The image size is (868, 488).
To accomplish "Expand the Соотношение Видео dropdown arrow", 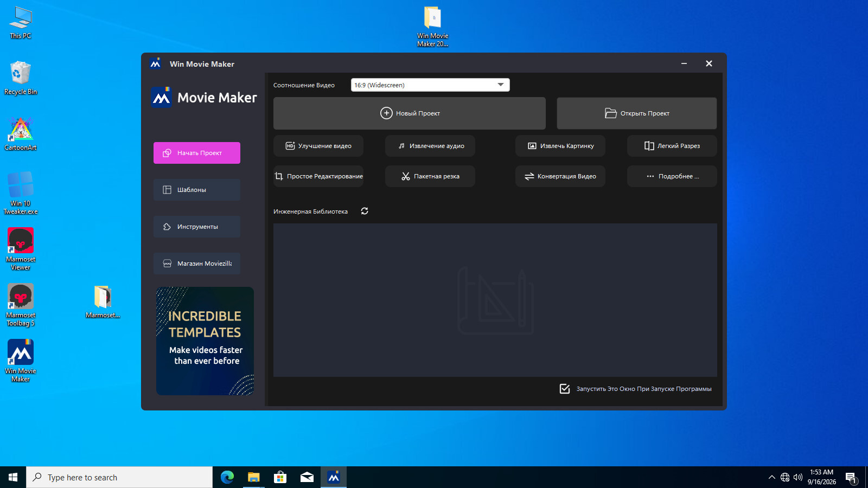I will (x=501, y=85).
